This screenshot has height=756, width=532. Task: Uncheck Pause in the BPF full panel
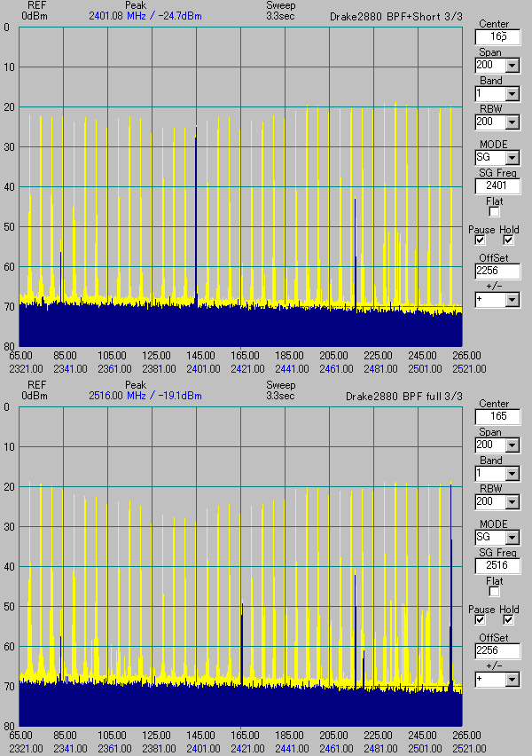tap(480, 620)
